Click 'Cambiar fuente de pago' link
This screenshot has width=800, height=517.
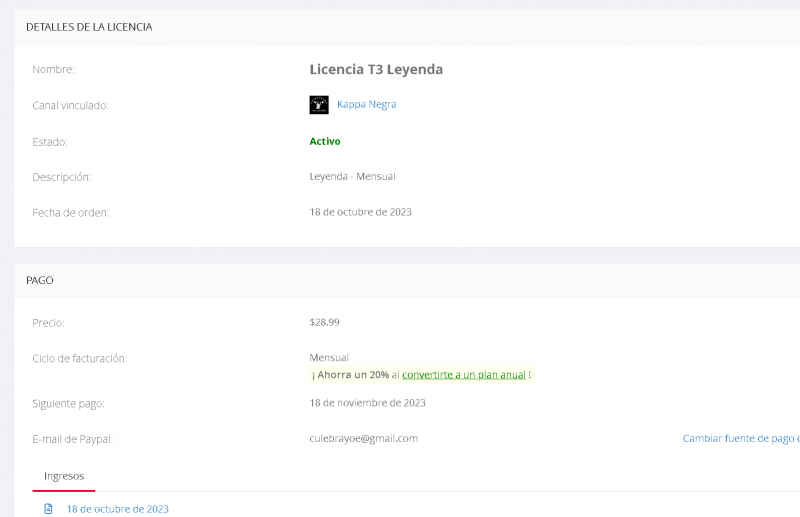[740, 438]
